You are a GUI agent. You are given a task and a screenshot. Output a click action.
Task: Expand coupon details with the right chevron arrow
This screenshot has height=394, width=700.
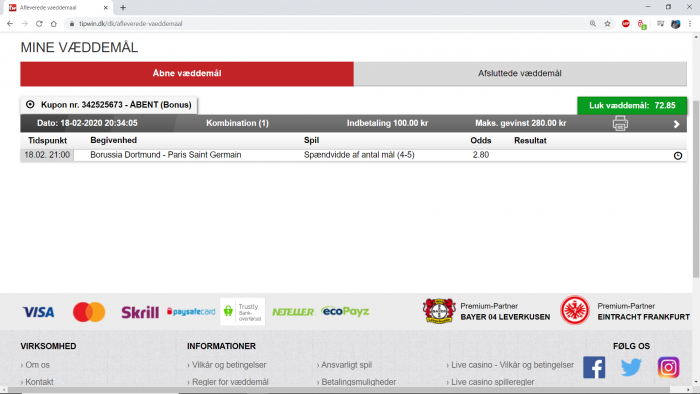click(x=676, y=124)
